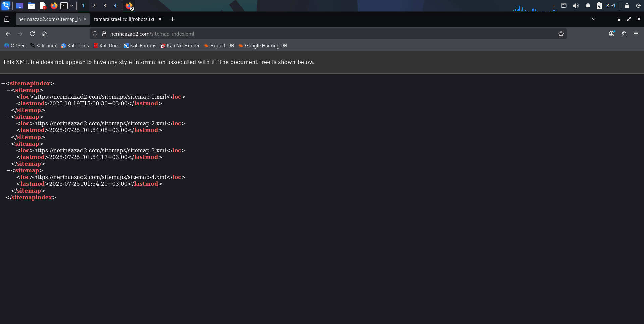Switch to the tamaraisrael.co.il/robots.txt tab
This screenshot has height=324, width=644.
tap(124, 19)
